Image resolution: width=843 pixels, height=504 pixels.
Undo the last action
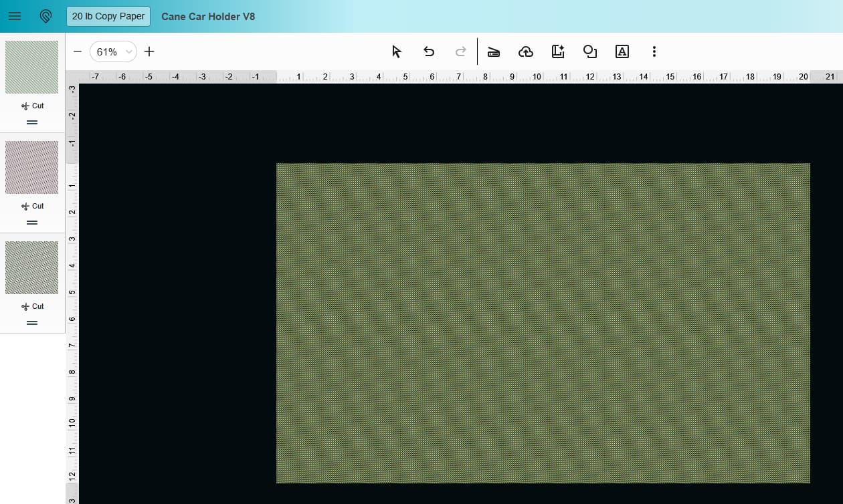pyautogui.click(x=429, y=51)
